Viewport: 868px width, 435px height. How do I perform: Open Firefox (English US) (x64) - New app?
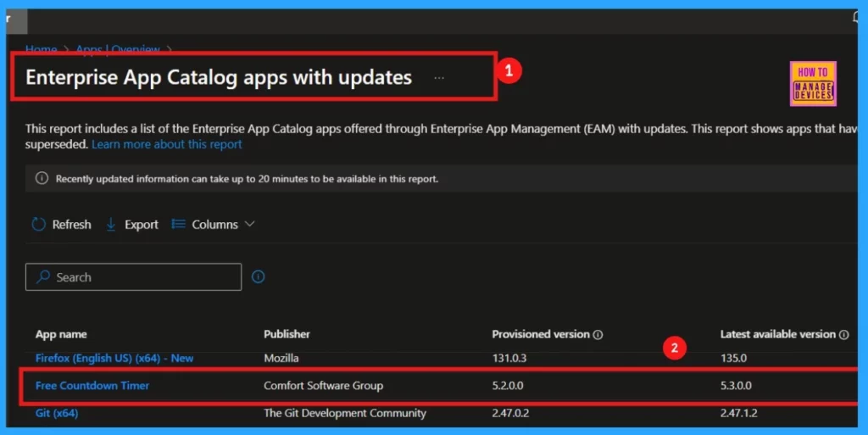[114, 358]
